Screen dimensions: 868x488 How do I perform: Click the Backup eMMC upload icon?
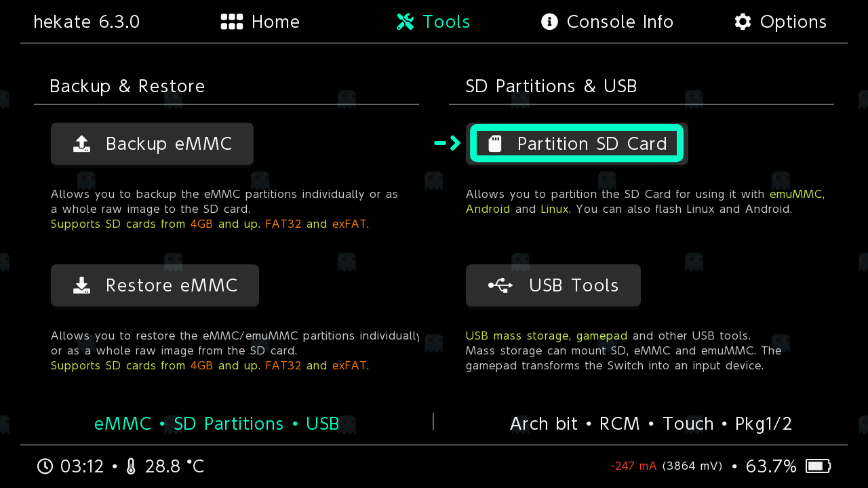(x=81, y=144)
